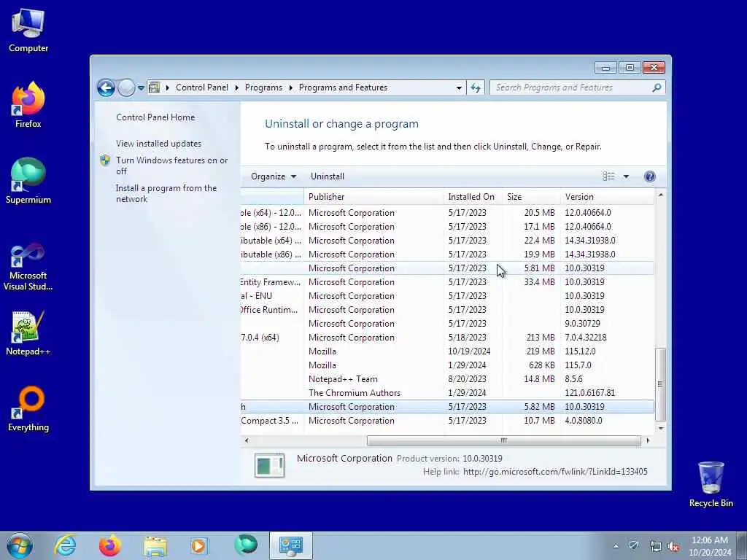Select The Chromium Authors program row
Screen dimensions: 747x560
447,393
